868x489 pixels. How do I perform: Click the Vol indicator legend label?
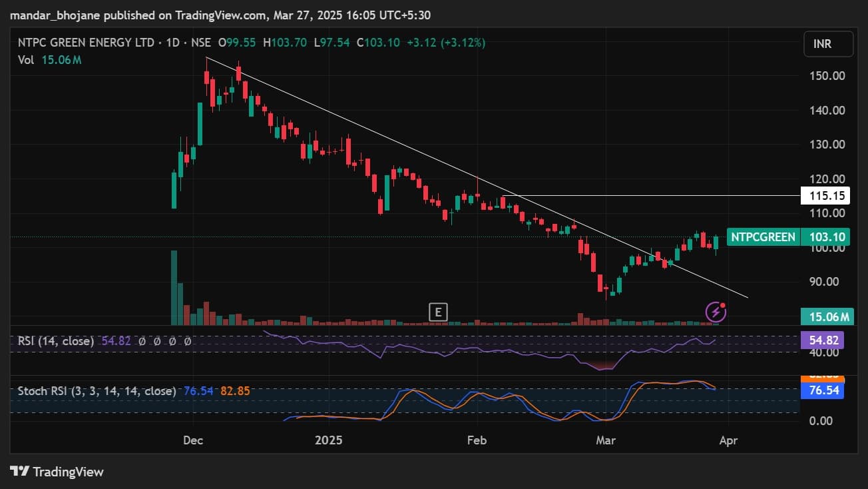click(25, 60)
